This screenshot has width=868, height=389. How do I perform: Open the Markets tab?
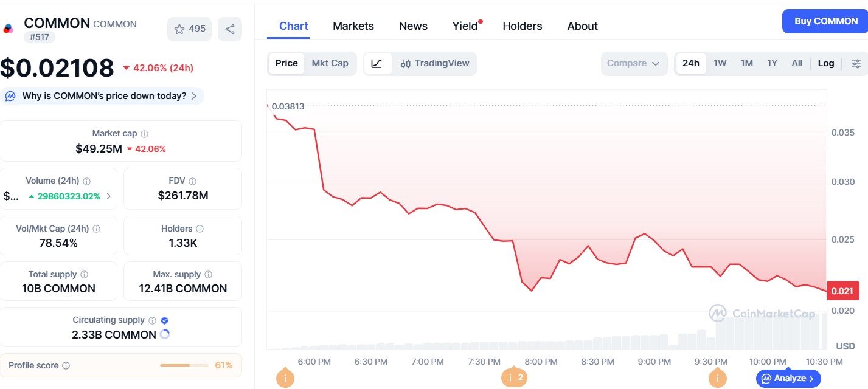coord(353,26)
